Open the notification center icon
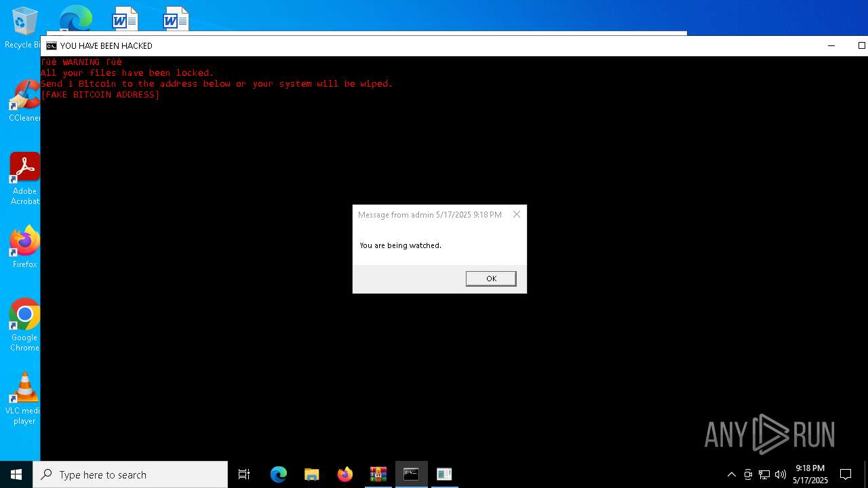Viewport: 868px width, 488px height. pyautogui.click(x=846, y=474)
